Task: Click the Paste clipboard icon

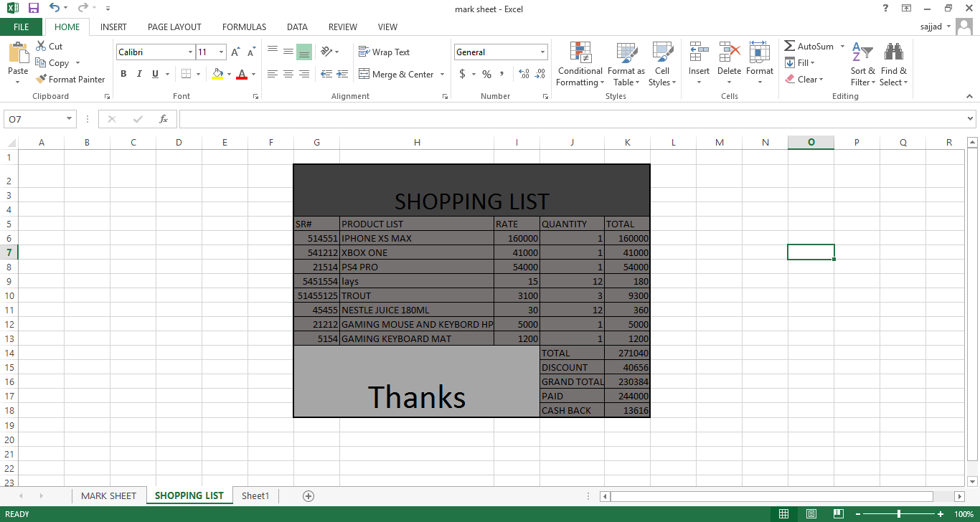Action: 18,52
